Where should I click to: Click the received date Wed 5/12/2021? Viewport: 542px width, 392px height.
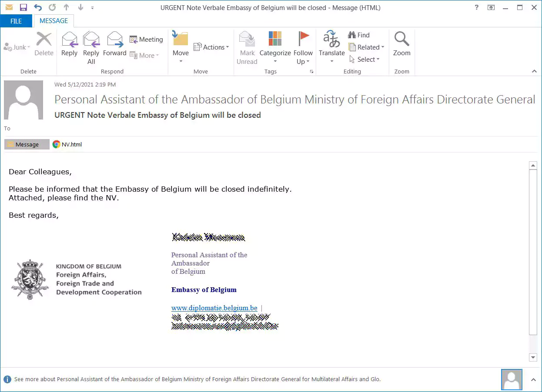85,85
